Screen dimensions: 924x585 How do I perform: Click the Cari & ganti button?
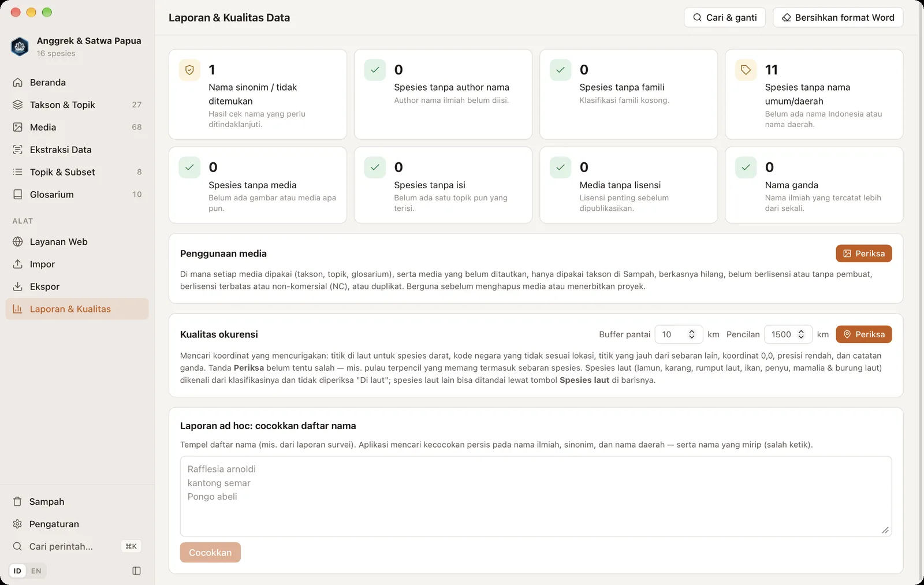click(x=725, y=17)
